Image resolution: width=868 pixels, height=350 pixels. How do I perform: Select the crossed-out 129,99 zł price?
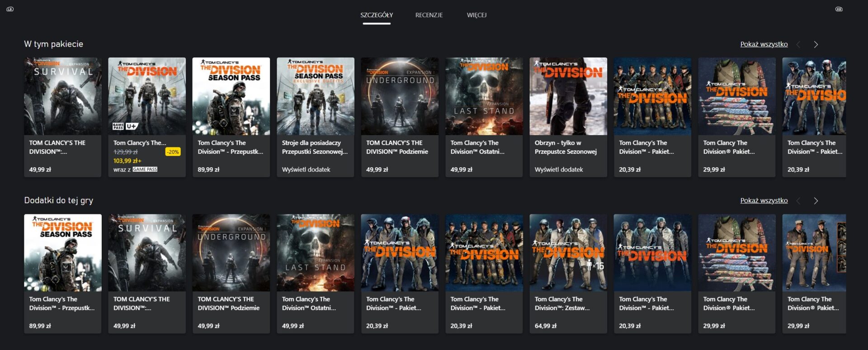126,152
